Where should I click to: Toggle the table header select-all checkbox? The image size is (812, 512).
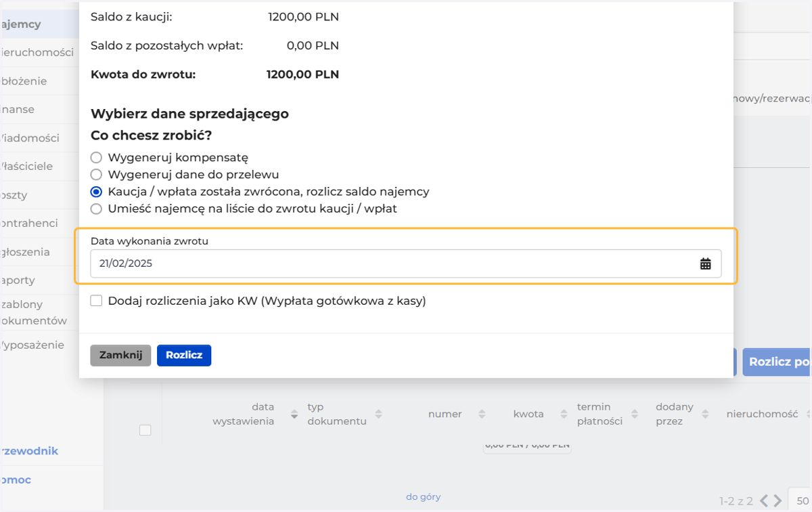point(145,430)
